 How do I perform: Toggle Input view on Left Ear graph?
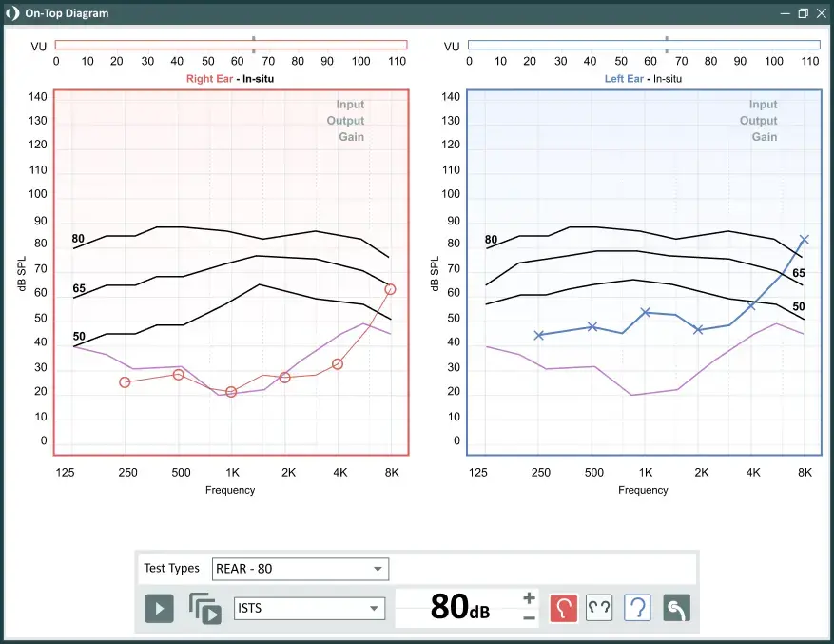pos(764,105)
